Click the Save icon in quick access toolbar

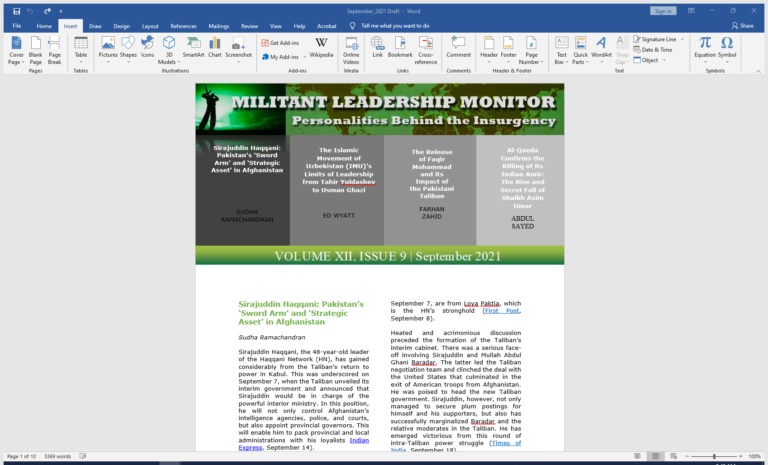tap(16, 11)
